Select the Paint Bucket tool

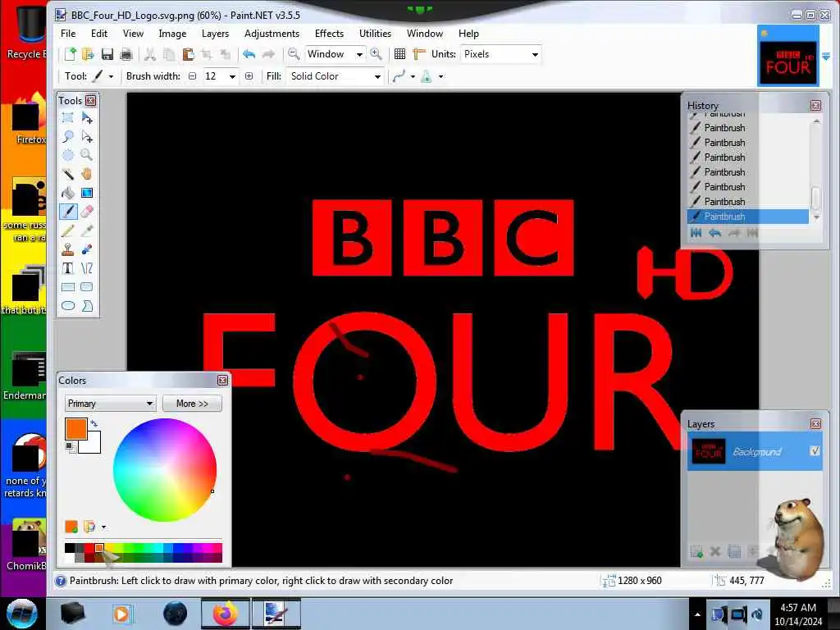point(68,193)
